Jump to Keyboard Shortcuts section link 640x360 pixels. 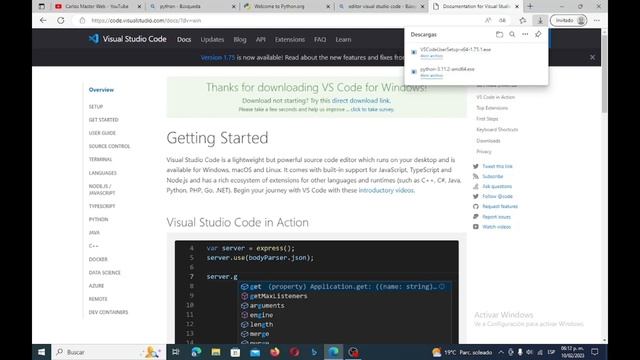(x=497, y=129)
